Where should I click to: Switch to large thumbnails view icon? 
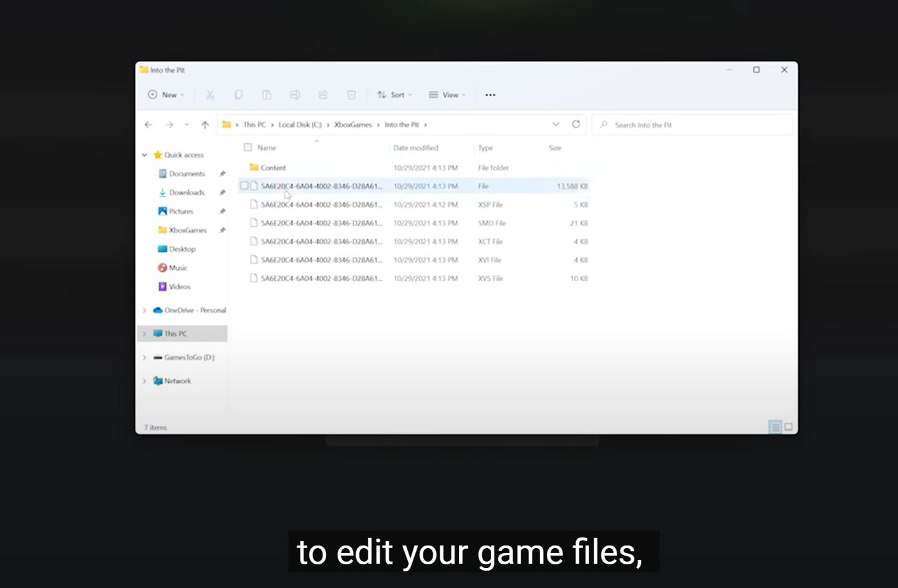pos(788,427)
